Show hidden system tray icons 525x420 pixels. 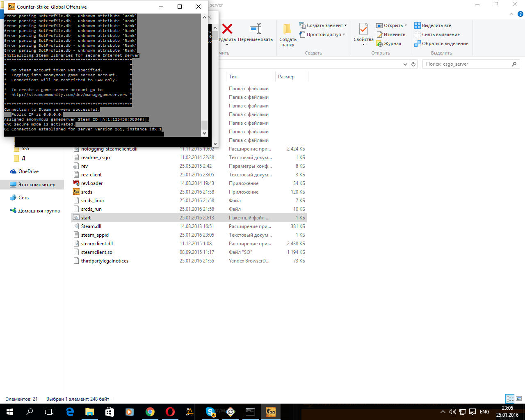click(x=443, y=412)
